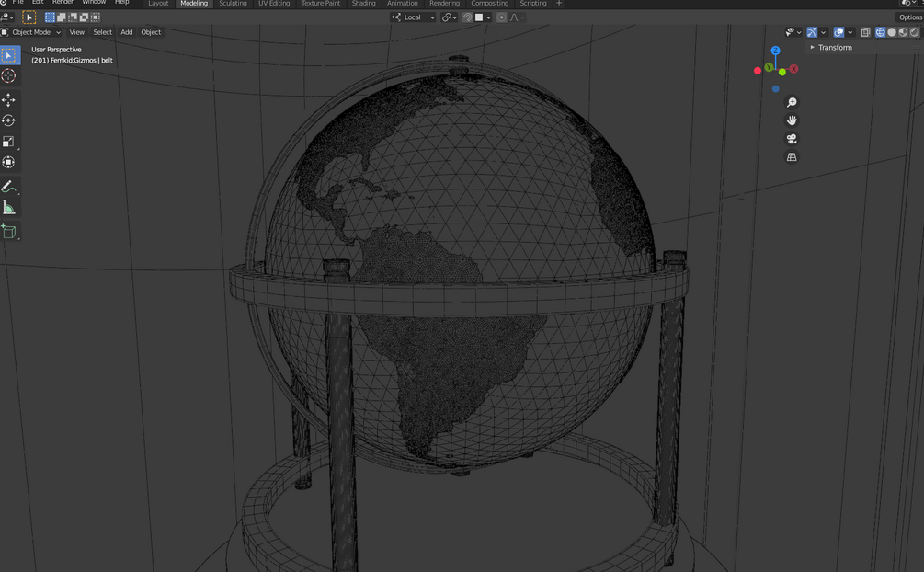The height and width of the screenshot is (572, 924).
Task: Toggle proportional editing
Action: [x=501, y=17]
